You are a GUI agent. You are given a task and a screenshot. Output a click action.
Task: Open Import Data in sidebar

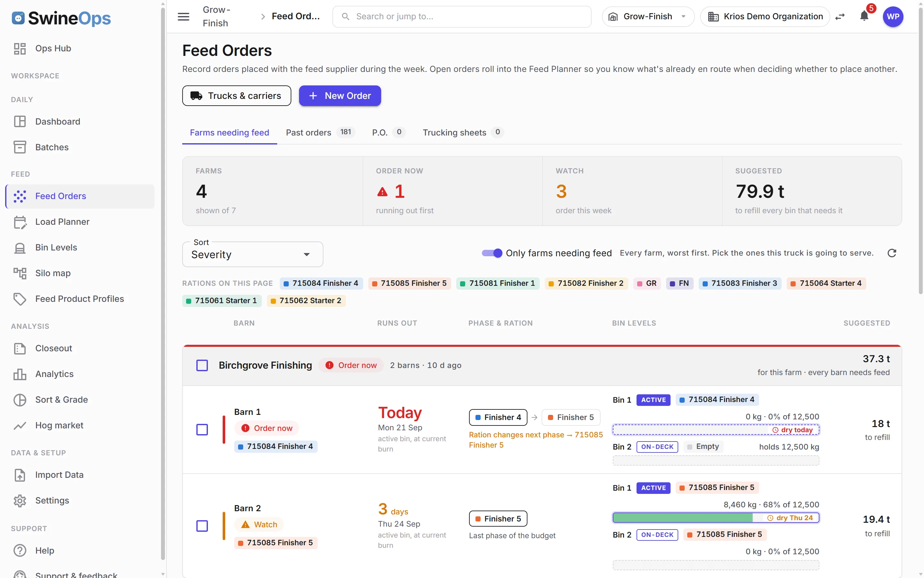pyautogui.click(x=80, y=475)
